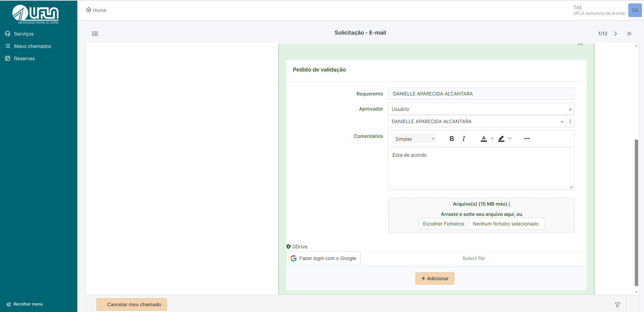
Task: Click the list view icon beside title
Action: [95, 34]
